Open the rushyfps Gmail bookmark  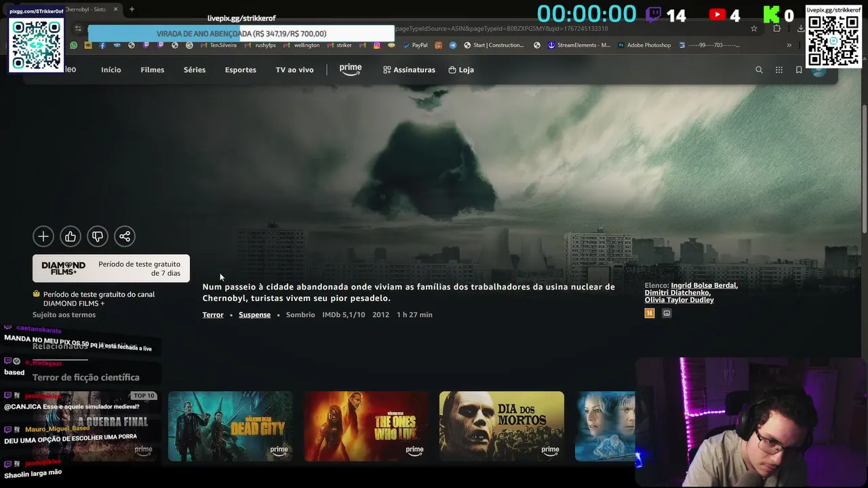click(260, 45)
